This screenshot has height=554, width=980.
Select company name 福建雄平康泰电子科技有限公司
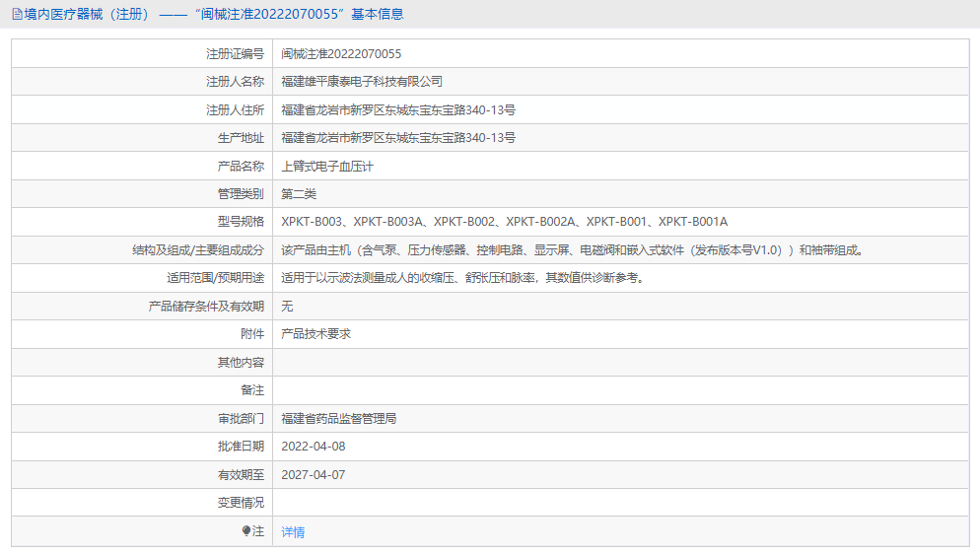[362, 81]
